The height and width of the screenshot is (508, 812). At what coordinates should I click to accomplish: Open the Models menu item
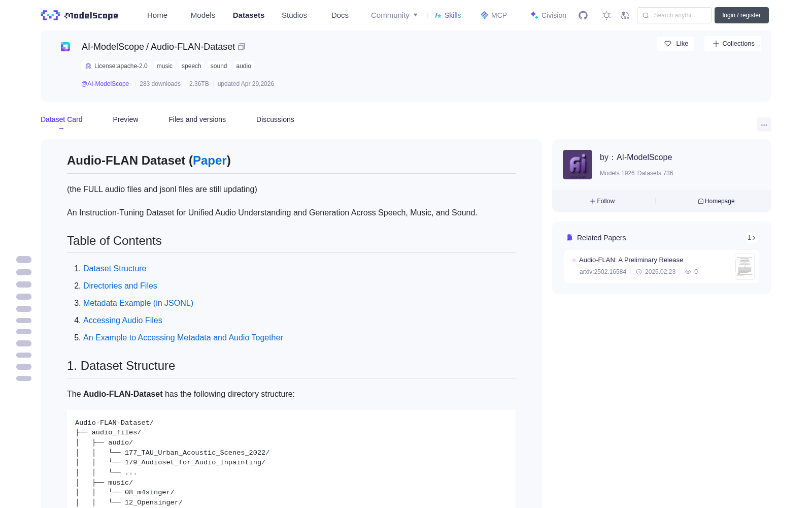click(x=203, y=15)
